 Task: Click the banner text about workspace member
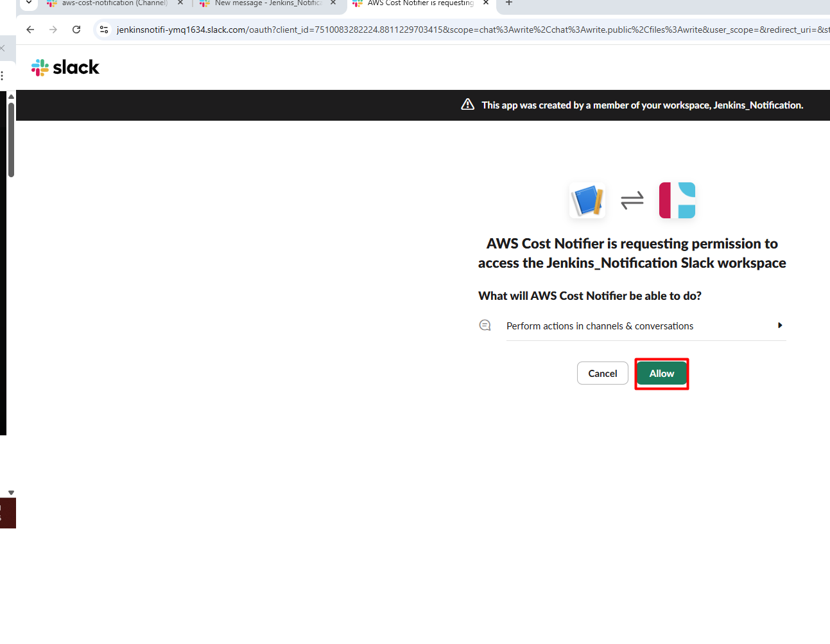[x=643, y=105]
